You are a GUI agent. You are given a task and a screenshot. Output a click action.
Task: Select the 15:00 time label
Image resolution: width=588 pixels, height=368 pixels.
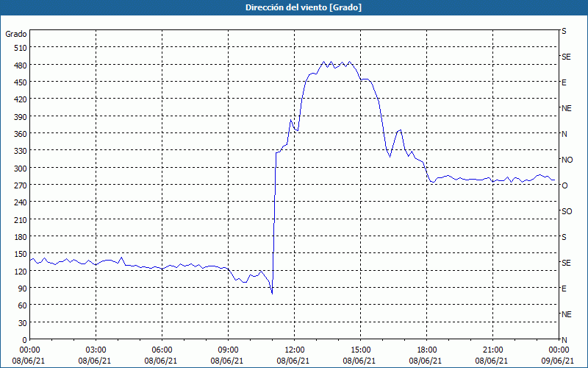[360, 350]
